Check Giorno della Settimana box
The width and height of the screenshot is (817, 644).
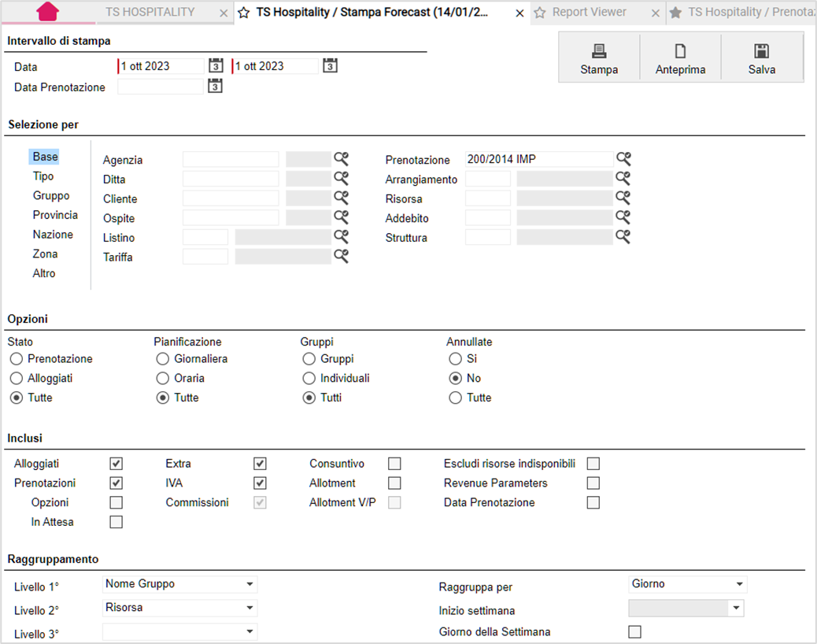pos(634,631)
